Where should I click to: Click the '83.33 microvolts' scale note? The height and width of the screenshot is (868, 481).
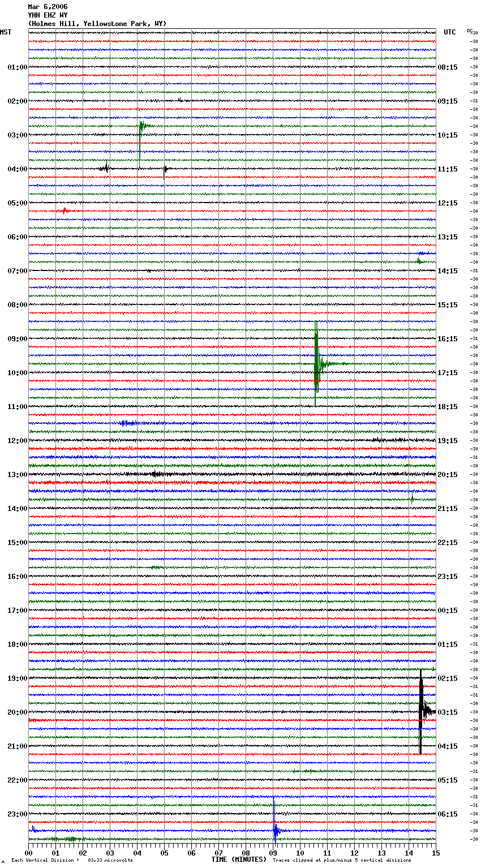[x=110, y=860]
